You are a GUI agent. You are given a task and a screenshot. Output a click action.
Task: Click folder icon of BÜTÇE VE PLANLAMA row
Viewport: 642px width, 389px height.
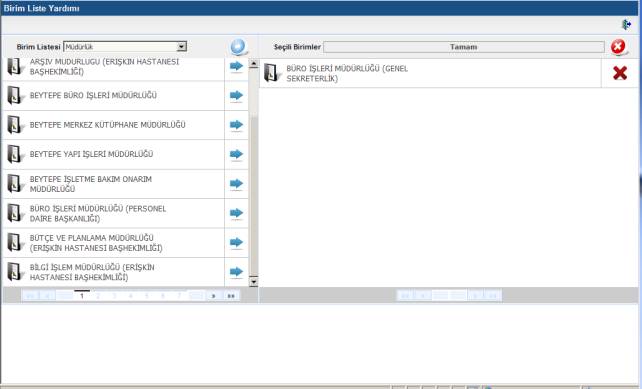click(15, 242)
